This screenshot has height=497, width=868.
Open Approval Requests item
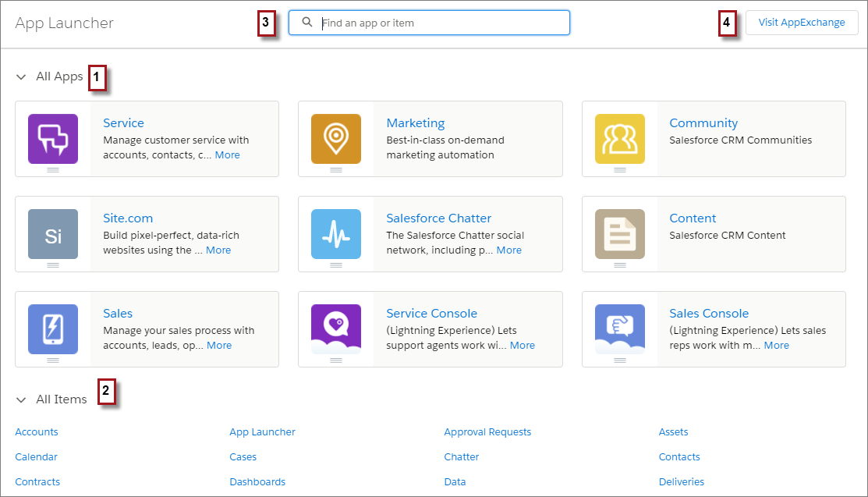(487, 432)
